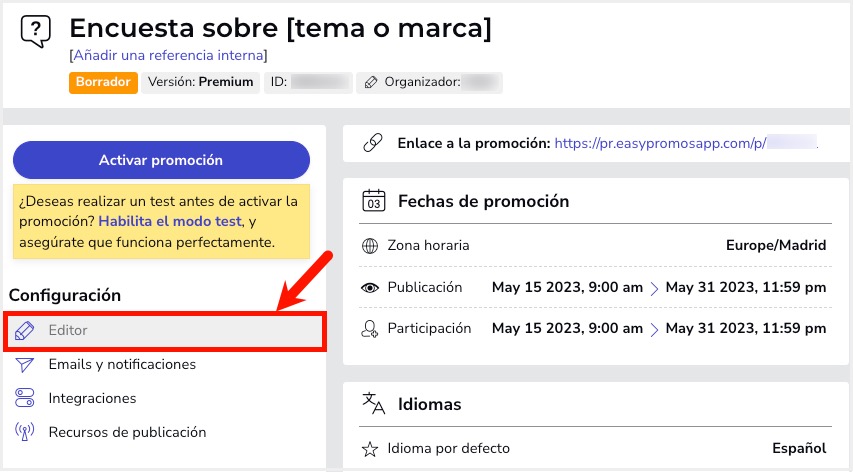The width and height of the screenshot is (853, 472).
Task: Click the toggle switches icon for Integraciones
Action: pyautogui.click(x=24, y=398)
